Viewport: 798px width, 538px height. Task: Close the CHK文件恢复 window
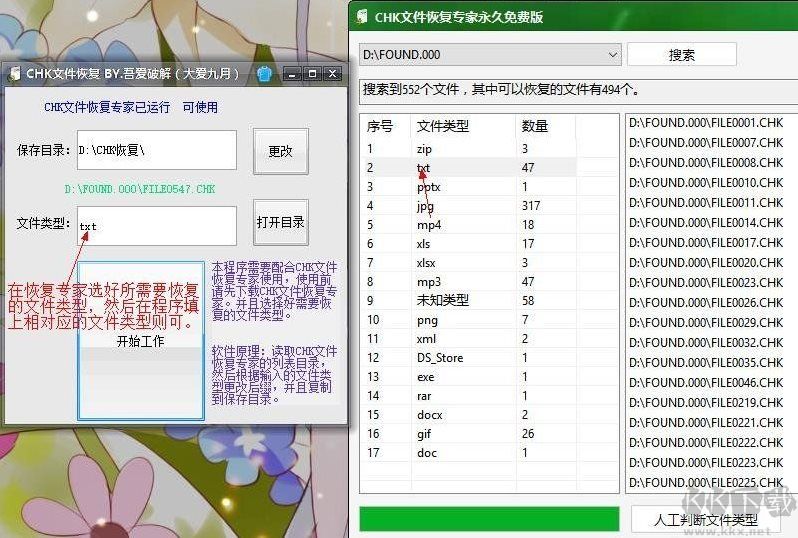[x=333, y=74]
